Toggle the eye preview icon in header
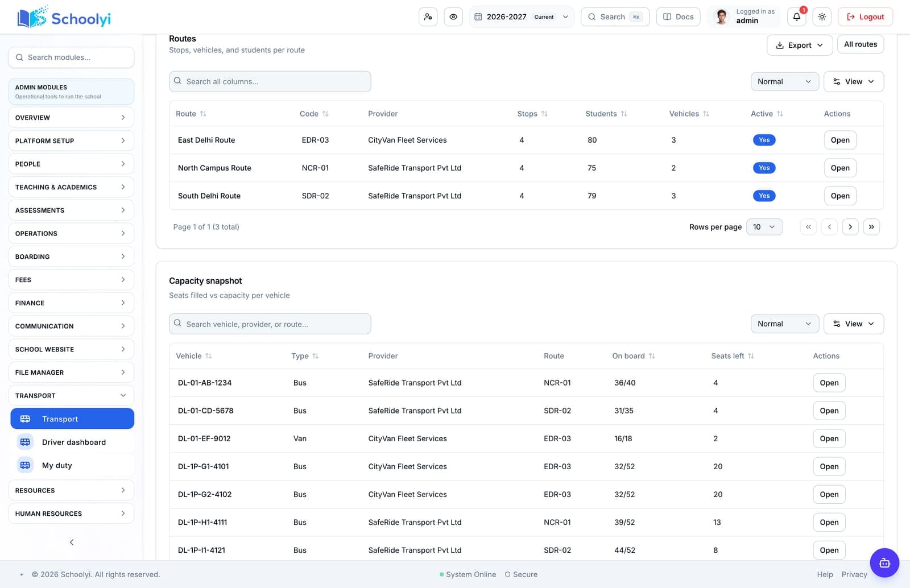The image size is (910, 588). tap(453, 17)
